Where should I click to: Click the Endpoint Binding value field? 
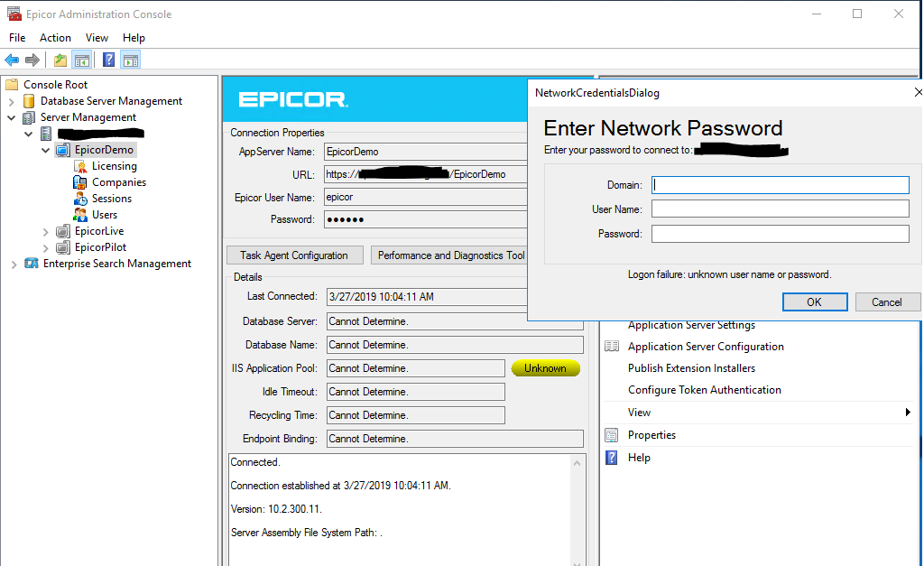[x=455, y=439]
